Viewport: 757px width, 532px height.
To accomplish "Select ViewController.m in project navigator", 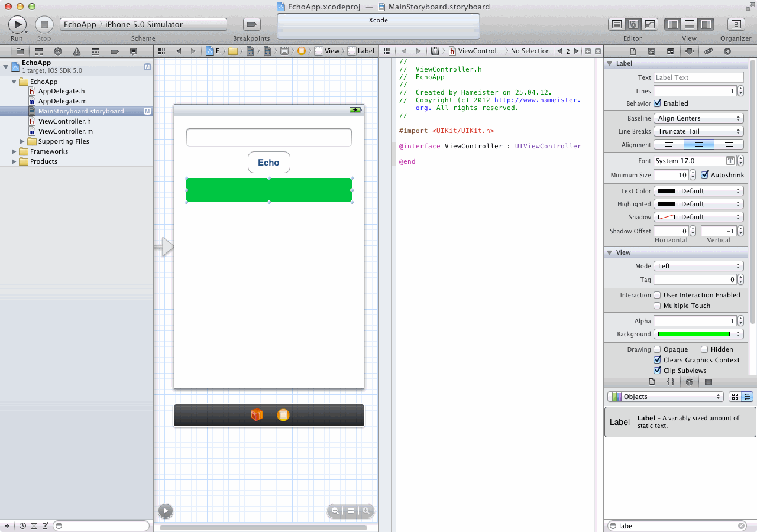I will coord(65,131).
